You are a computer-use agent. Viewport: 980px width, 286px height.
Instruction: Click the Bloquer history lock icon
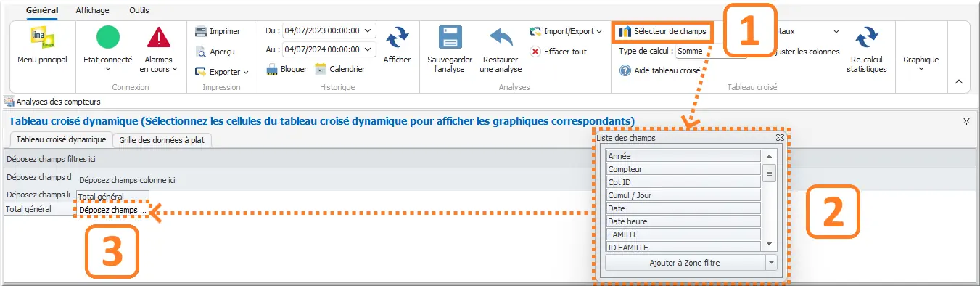272,69
